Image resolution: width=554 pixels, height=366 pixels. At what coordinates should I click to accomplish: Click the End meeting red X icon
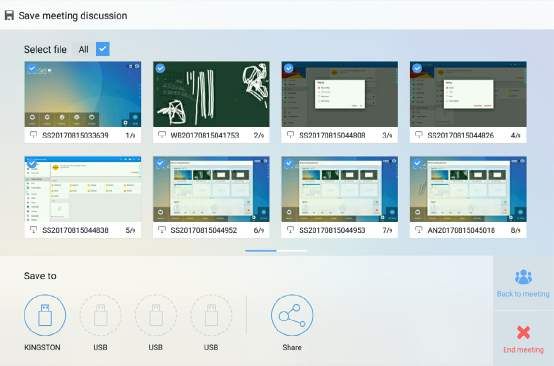(523, 332)
